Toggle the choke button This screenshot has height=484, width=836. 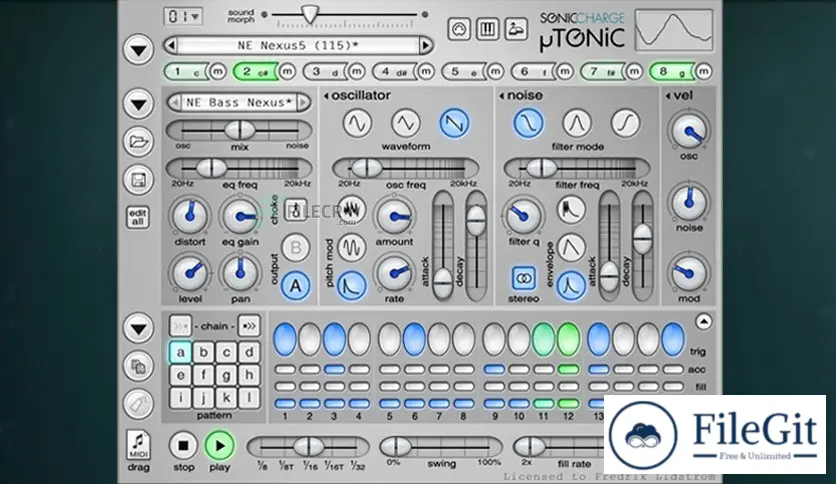click(x=295, y=210)
